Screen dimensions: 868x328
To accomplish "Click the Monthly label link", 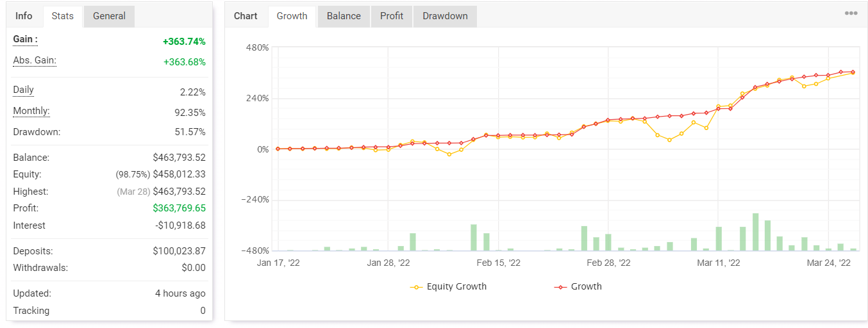I will [31, 111].
